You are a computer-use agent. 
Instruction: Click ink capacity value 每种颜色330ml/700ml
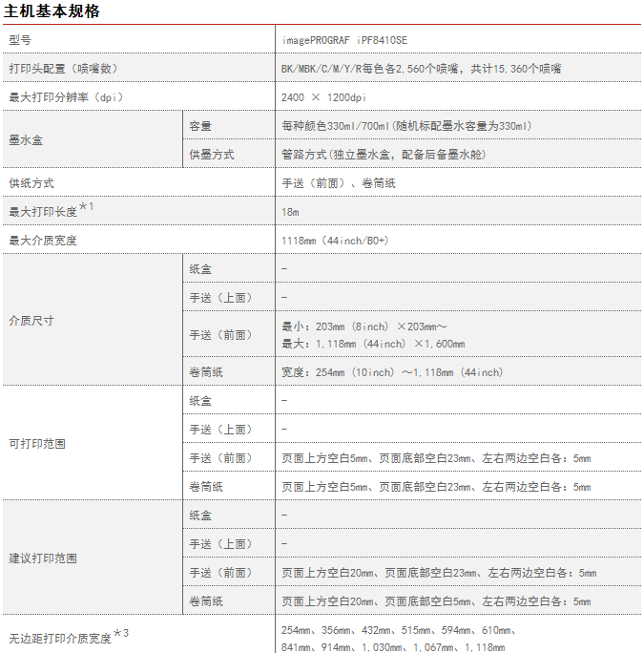(x=336, y=125)
